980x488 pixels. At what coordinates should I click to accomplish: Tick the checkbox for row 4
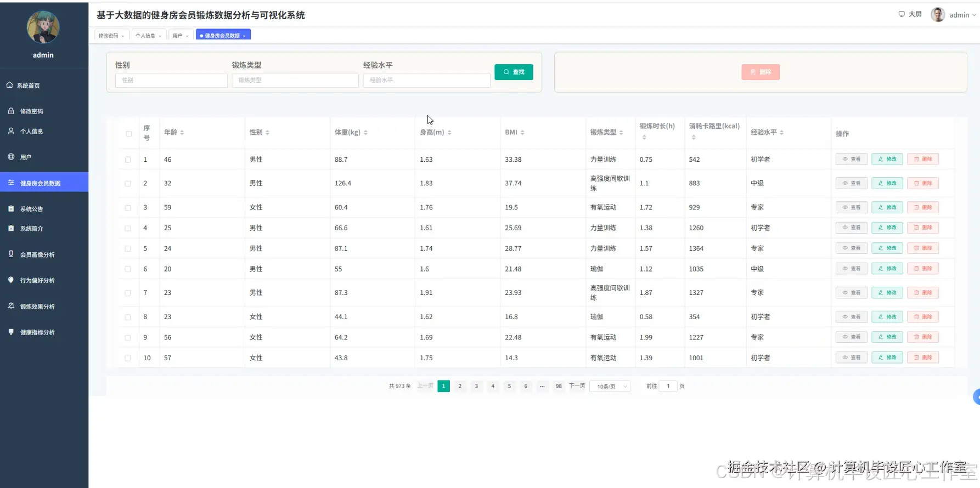128,228
